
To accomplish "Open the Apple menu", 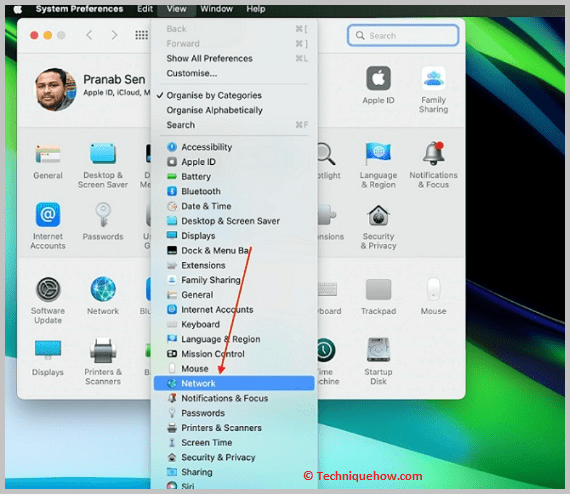I will tap(17, 9).
